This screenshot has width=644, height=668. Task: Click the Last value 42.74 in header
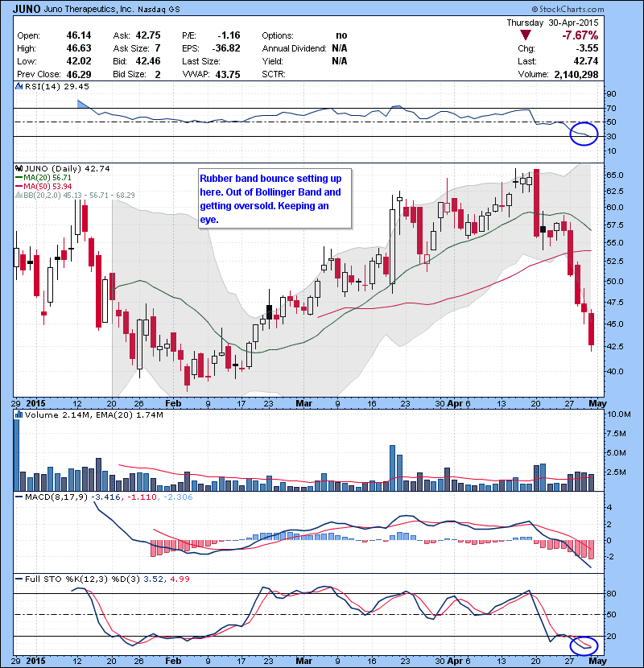586,61
